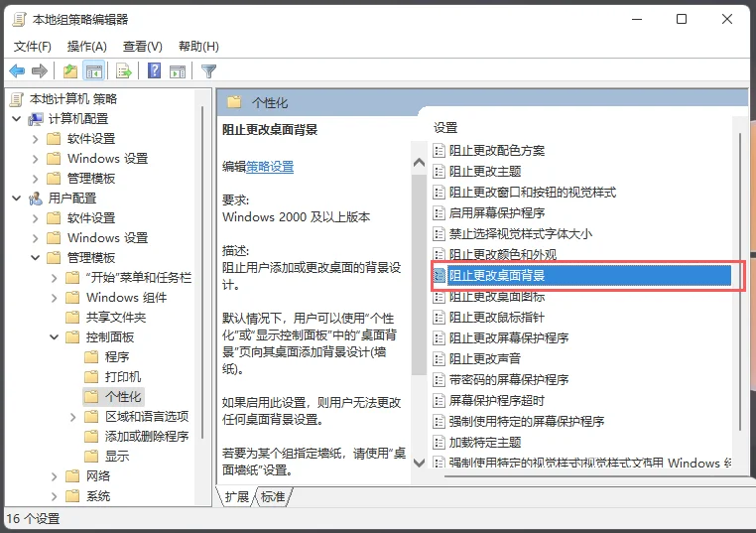Expand 区域和语言选项 node
The height and width of the screenshot is (533, 756).
click(72, 417)
